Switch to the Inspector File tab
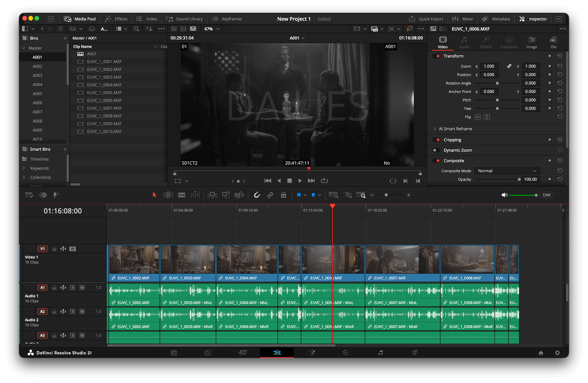Image resolution: width=588 pixels, height=383 pixels. click(553, 42)
